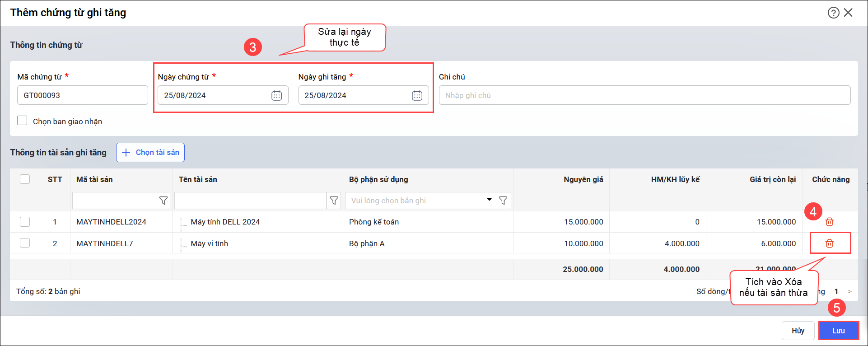
Task: Click the Chọn tài sản button
Action: [x=150, y=153]
